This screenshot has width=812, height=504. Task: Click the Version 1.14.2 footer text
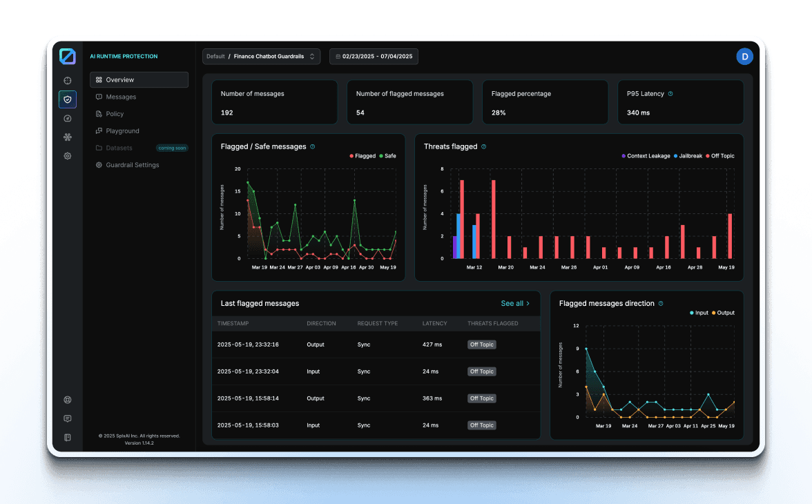tap(139, 443)
